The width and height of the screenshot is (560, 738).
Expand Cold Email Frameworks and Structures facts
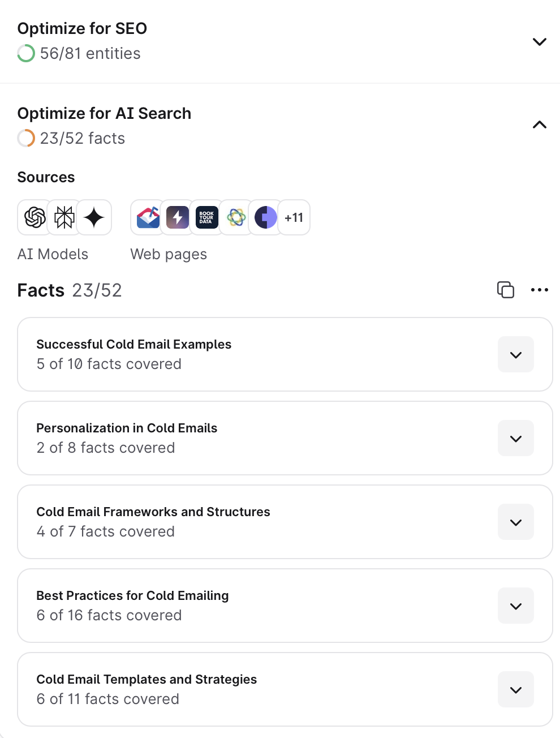click(x=515, y=522)
